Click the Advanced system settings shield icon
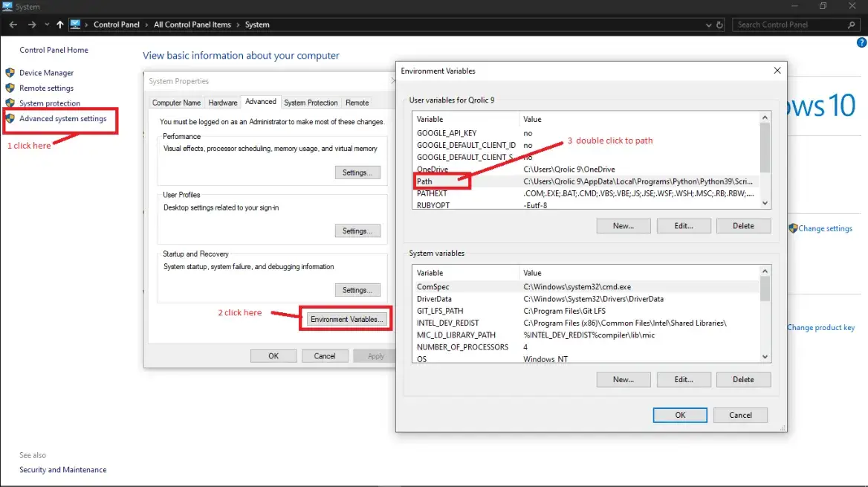This screenshot has height=487, width=868. pos(10,118)
